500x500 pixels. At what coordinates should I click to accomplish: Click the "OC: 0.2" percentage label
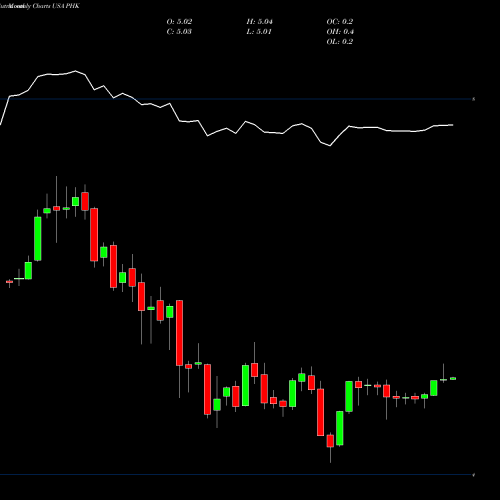340,22
